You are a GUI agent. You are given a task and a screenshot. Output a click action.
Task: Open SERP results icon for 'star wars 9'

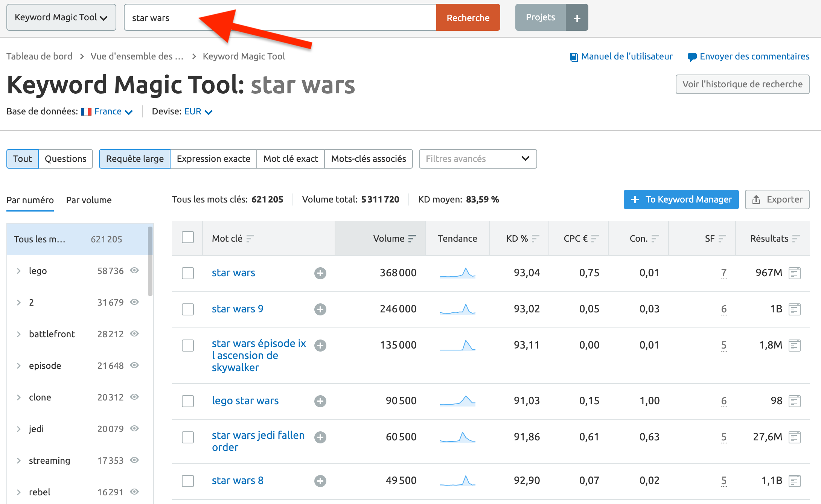click(794, 309)
